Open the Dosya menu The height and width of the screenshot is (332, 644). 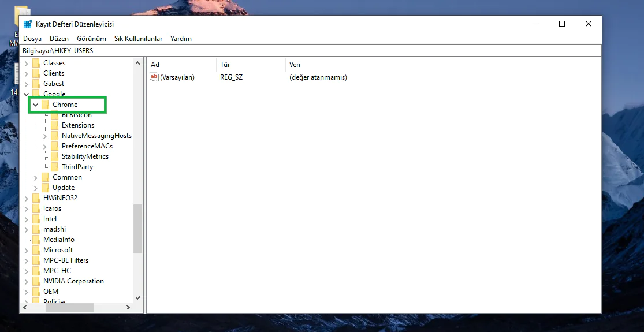32,39
